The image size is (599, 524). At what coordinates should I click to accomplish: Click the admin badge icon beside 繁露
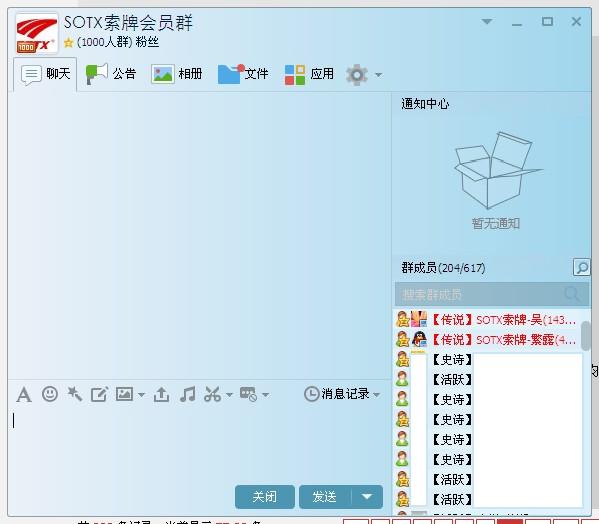tap(402, 339)
